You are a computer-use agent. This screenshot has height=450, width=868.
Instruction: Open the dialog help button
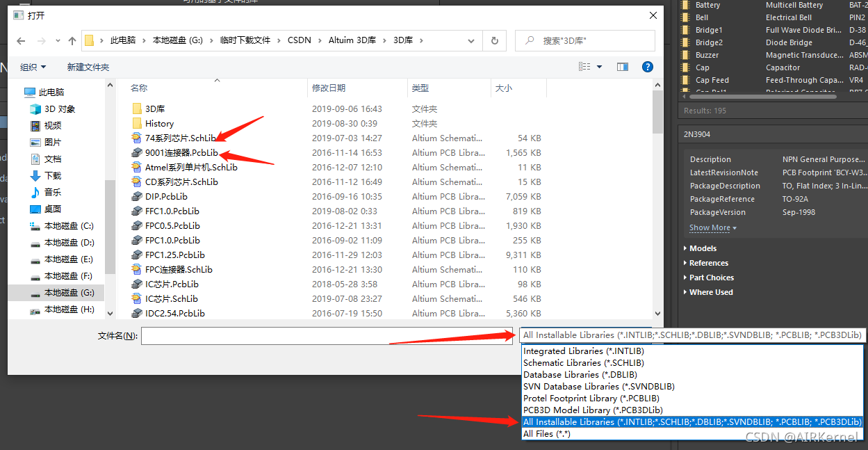648,67
